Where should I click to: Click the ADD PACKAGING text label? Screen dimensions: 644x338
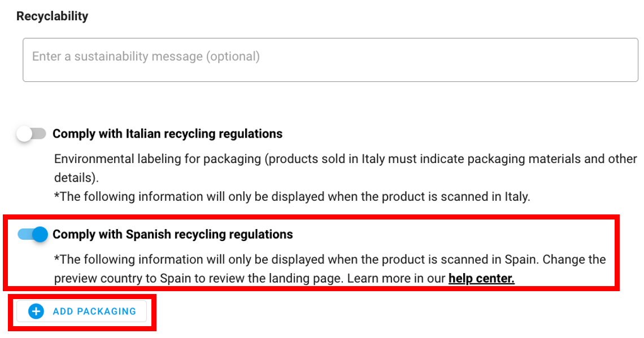coord(94,311)
